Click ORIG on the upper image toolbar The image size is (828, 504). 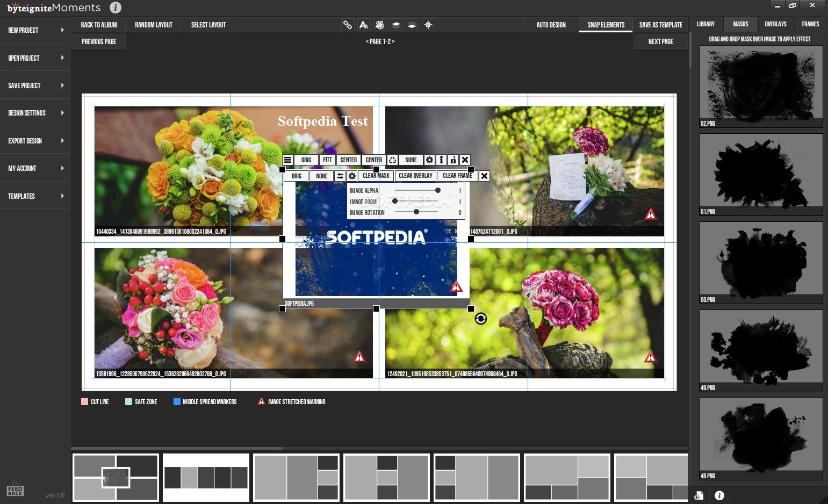[x=306, y=160]
